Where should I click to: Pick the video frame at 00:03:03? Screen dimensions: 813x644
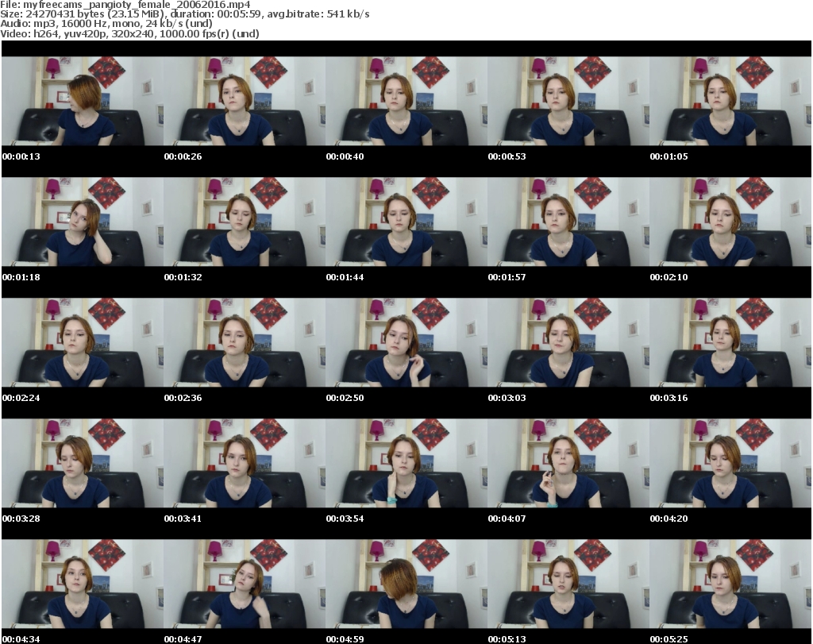tap(568, 343)
